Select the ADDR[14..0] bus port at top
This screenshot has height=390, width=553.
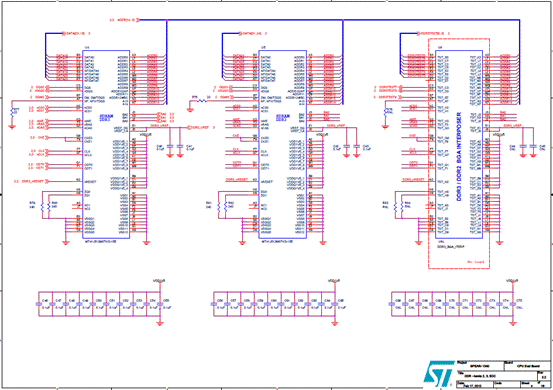pos(124,20)
